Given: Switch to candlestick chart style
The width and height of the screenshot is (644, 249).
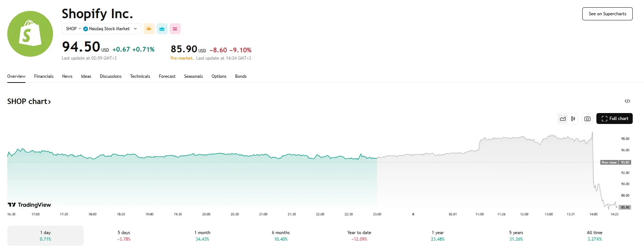Looking at the screenshot, I should pyautogui.click(x=573, y=119).
